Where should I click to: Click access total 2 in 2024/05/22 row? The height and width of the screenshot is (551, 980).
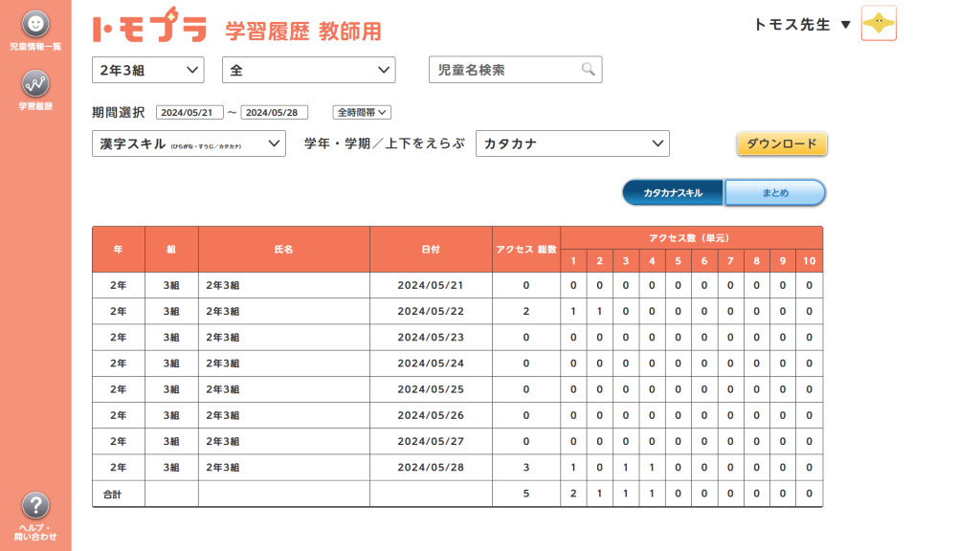pos(526,311)
